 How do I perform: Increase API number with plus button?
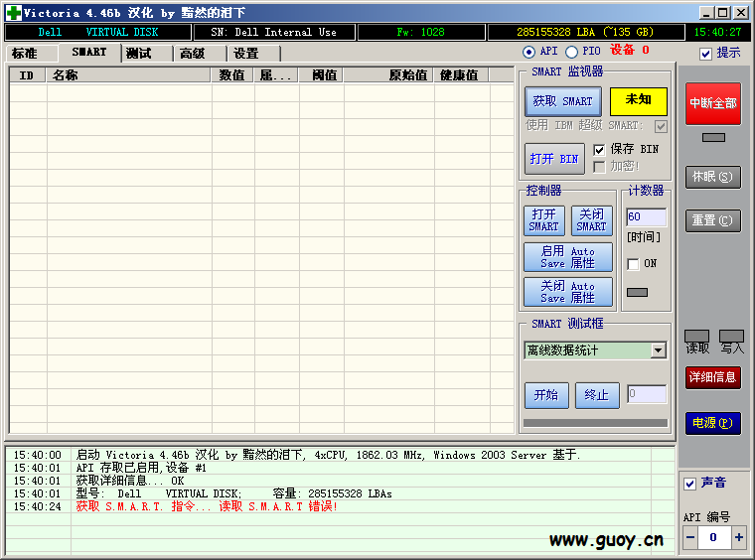tap(739, 537)
